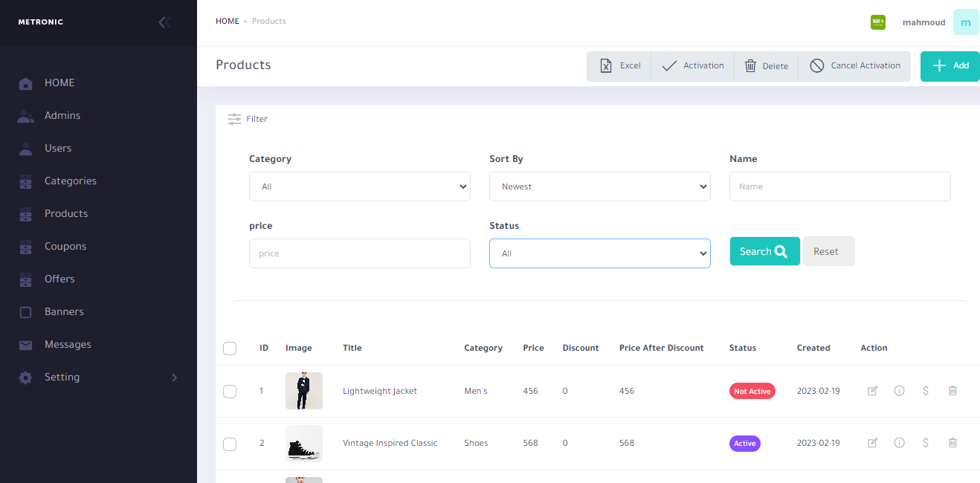980x483 pixels.
Task: Edit the Lightweight Jacket product
Action: [873, 391]
